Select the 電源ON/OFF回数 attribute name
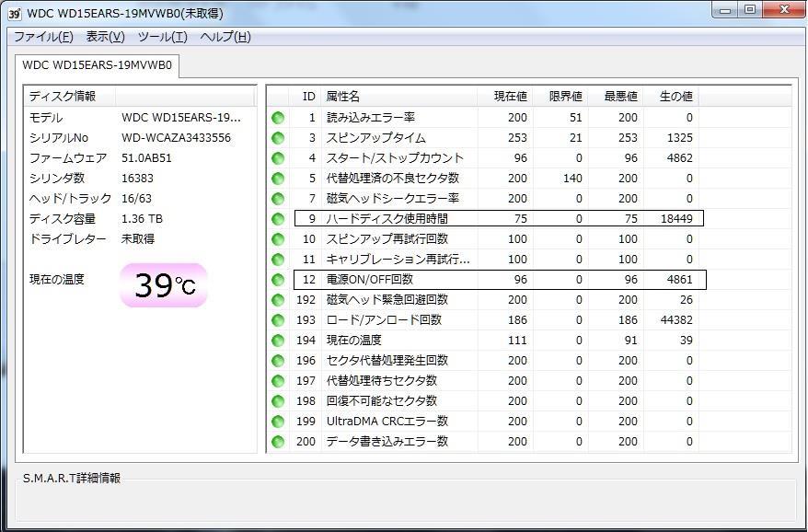The width and height of the screenshot is (808, 532). pyautogui.click(x=370, y=280)
